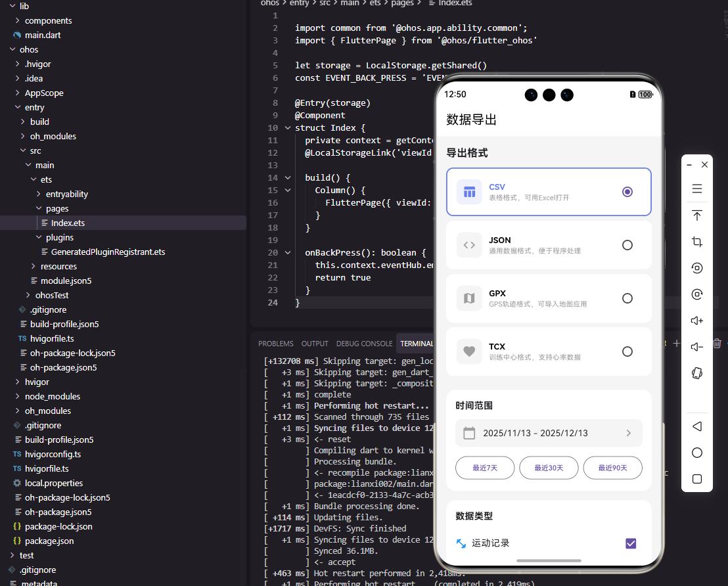Click the emulator shake device icon
Screen dimensions: 728x586
pyautogui.click(x=697, y=373)
